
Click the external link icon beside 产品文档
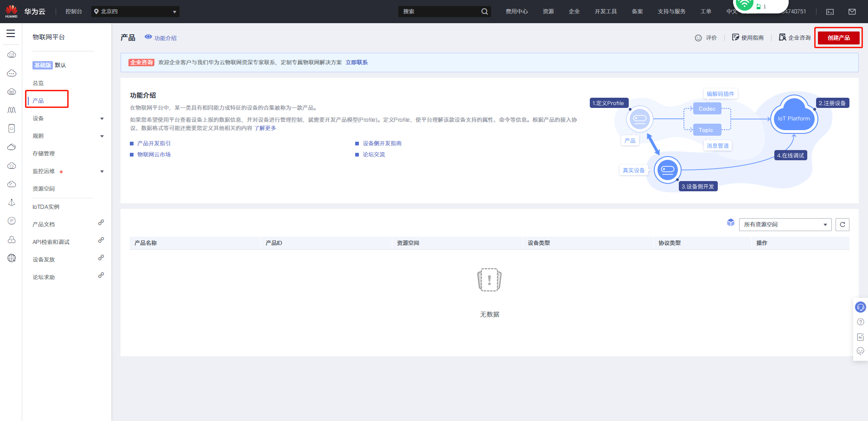(101, 223)
